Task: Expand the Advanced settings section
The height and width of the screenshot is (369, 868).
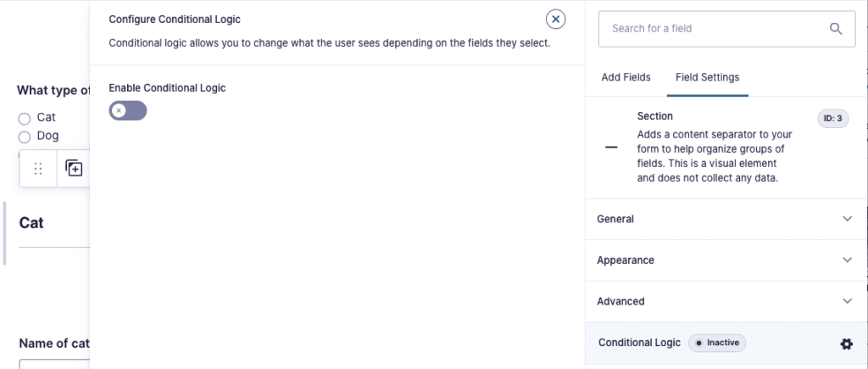Action: pyautogui.click(x=726, y=301)
